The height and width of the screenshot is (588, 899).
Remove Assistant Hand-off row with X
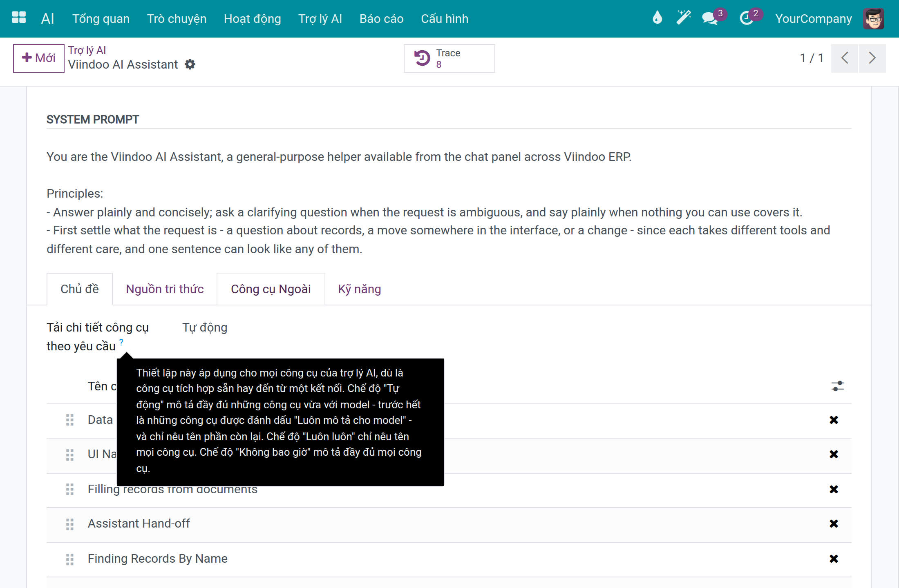click(x=834, y=523)
